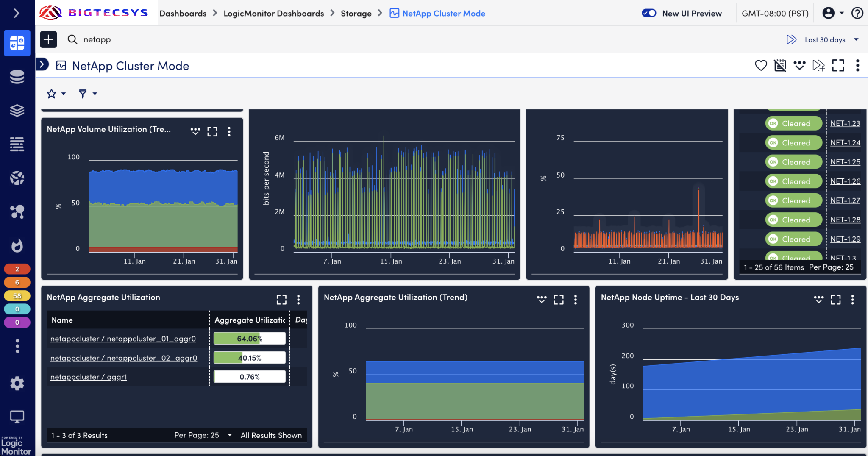The width and height of the screenshot is (868, 456).
Task: Open the NET-1.25 alert link
Action: tap(845, 162)
